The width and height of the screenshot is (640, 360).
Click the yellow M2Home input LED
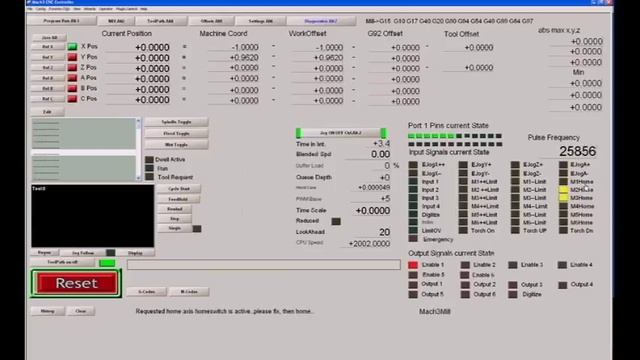[x=563, y=190]
